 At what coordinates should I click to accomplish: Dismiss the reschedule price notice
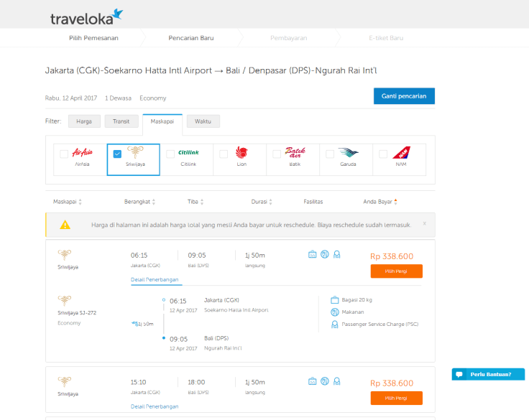point(424,223)
